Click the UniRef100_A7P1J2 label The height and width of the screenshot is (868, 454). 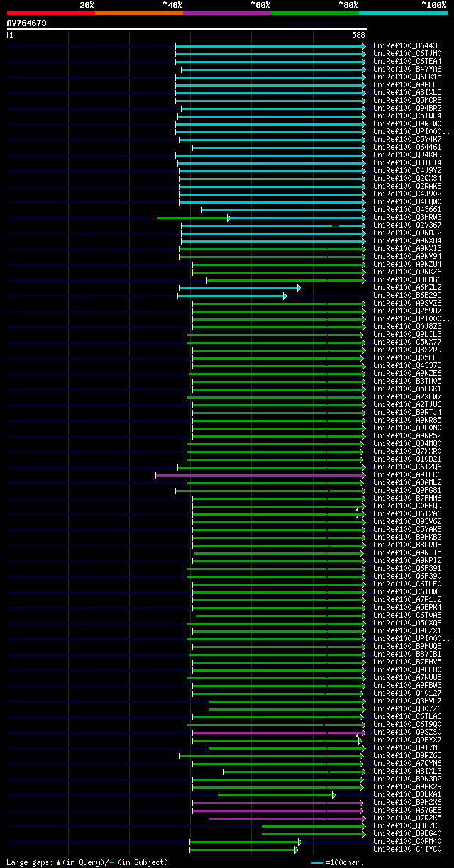click(x=408, y=599)
